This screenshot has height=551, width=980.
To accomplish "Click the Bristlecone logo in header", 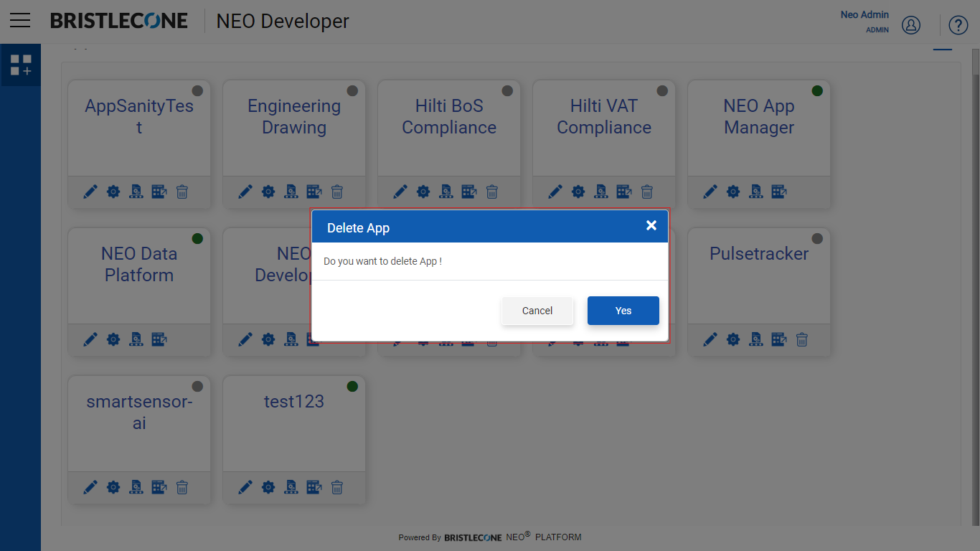I will click(x=119, y=21).
